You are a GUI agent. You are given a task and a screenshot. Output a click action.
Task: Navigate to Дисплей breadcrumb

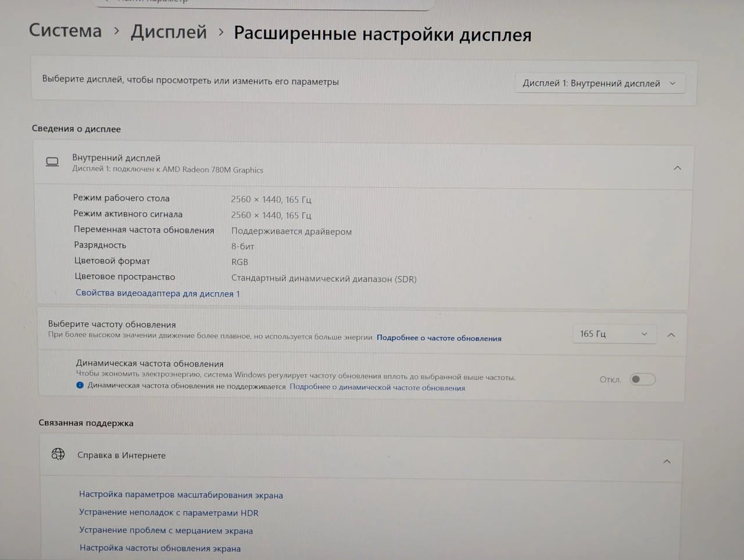click(x=169, y=31)
